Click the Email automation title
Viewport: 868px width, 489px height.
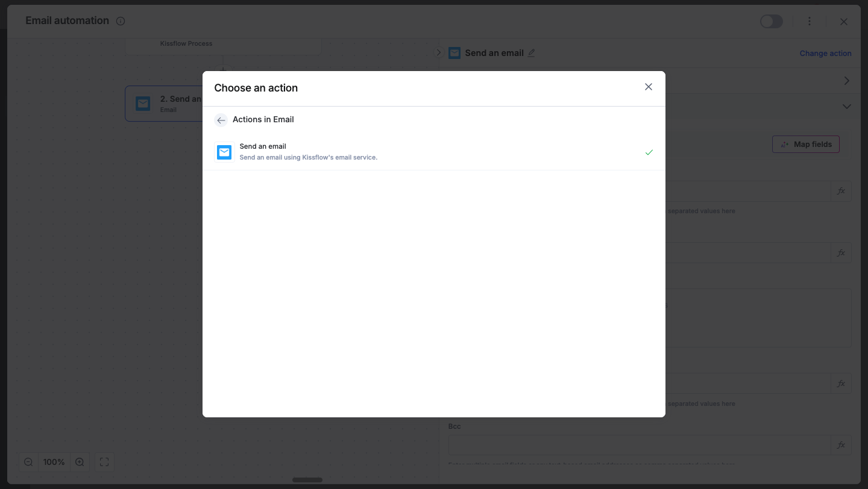coord(68,20)
